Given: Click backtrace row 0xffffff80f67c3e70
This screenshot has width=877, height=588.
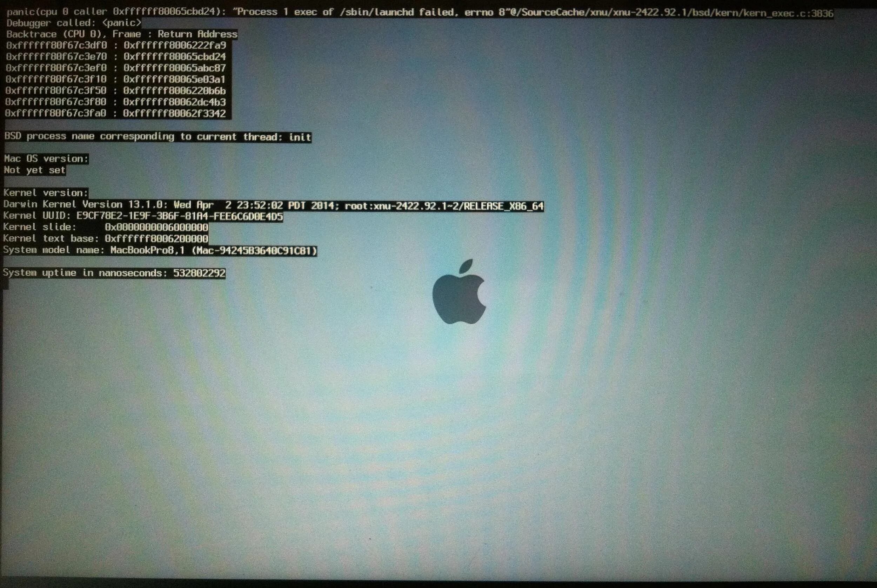Looking at the screenshot, I should click(x=116, y=56).
